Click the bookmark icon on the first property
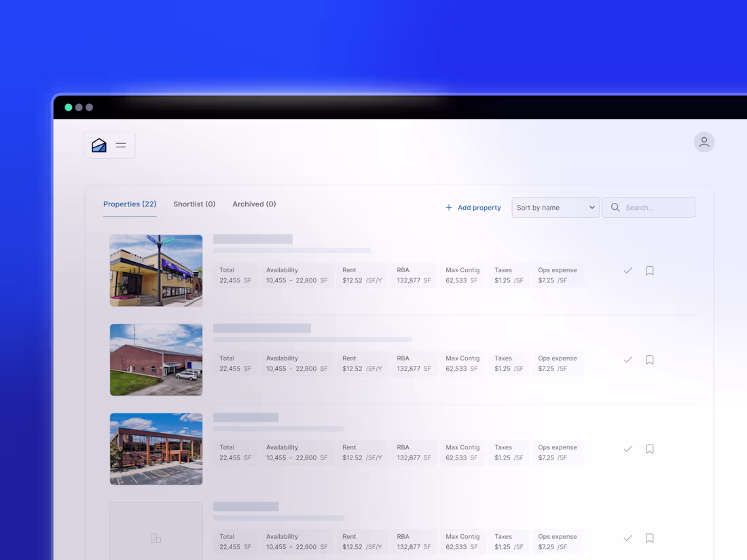 [x=649, y=270]
